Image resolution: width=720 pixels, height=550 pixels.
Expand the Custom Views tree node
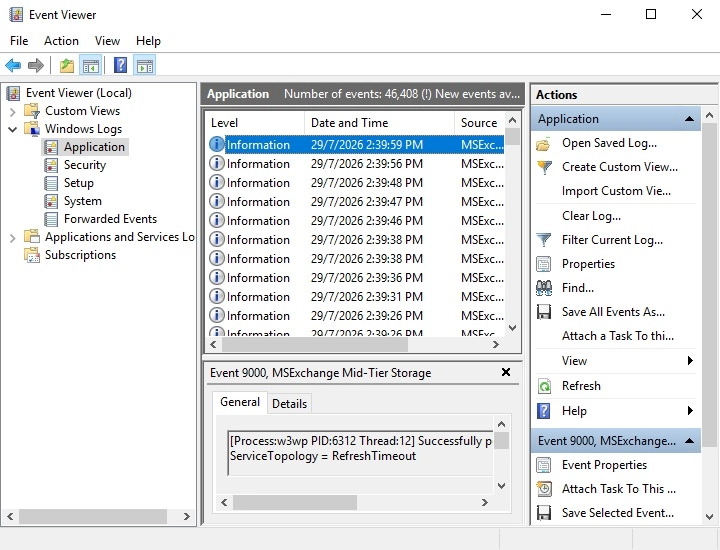pyautogui.click(x=13, y=112)
